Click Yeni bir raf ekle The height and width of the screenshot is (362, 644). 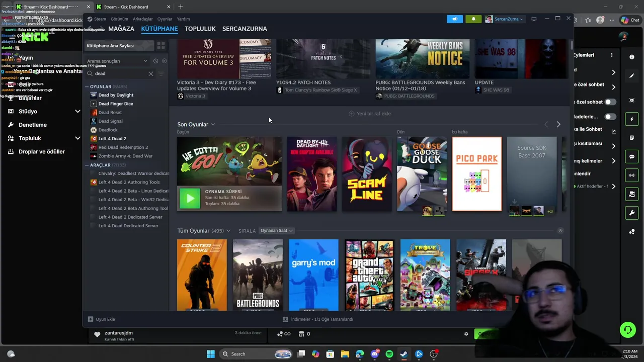click(369, 114)
